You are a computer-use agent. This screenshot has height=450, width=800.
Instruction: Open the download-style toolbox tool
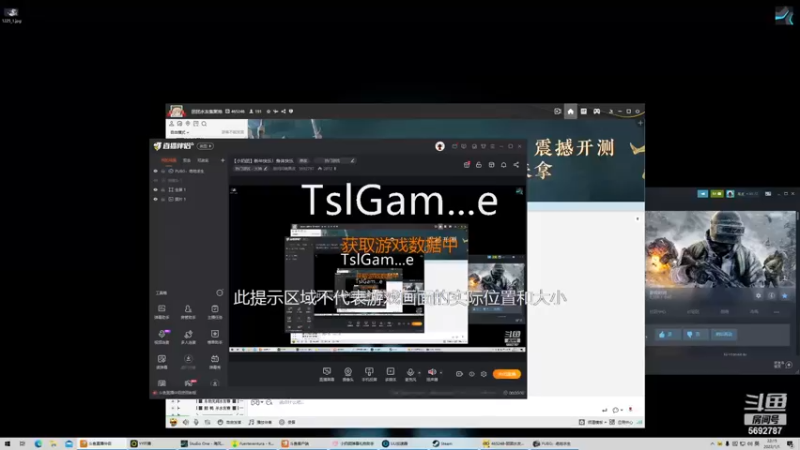coord(188,362)
